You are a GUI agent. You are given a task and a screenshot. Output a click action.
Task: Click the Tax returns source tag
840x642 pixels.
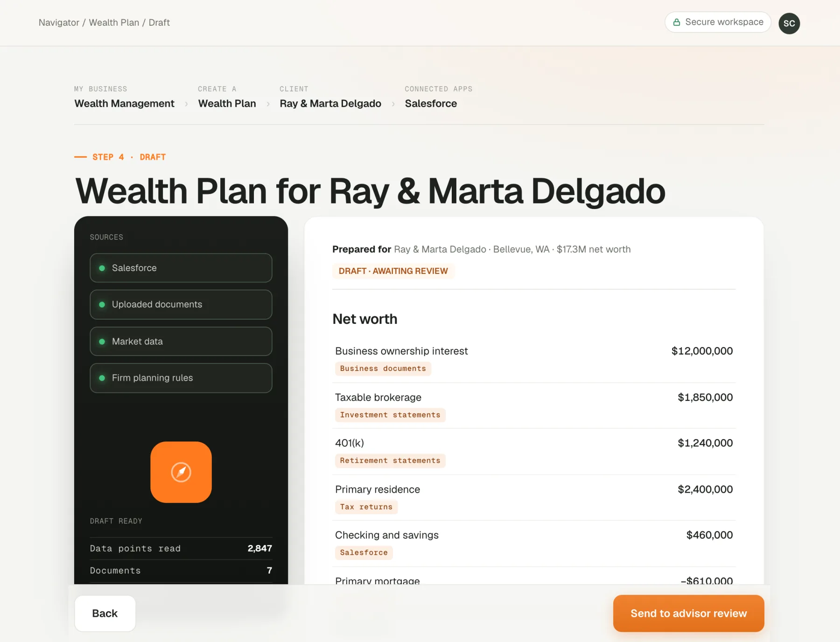(x=366, y=507)
